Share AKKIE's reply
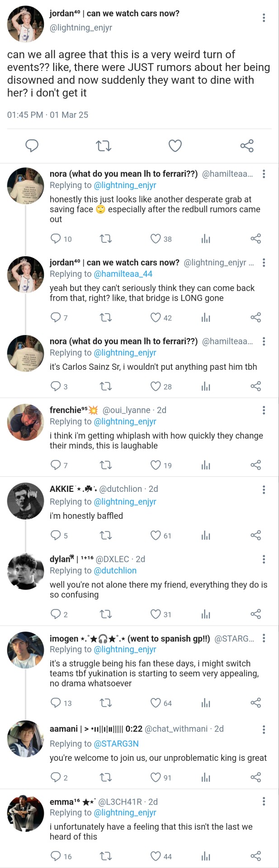 [x=256, y=536]
